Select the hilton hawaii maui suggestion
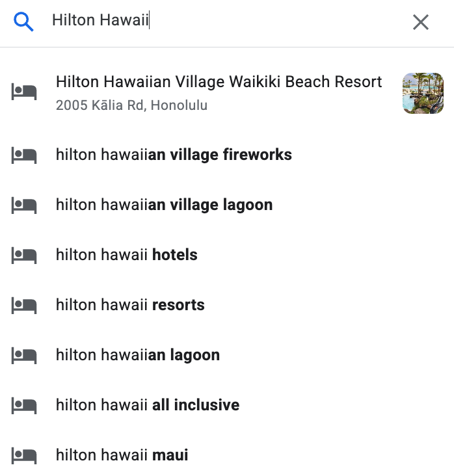The image size is (454, 476). (122, 455)
